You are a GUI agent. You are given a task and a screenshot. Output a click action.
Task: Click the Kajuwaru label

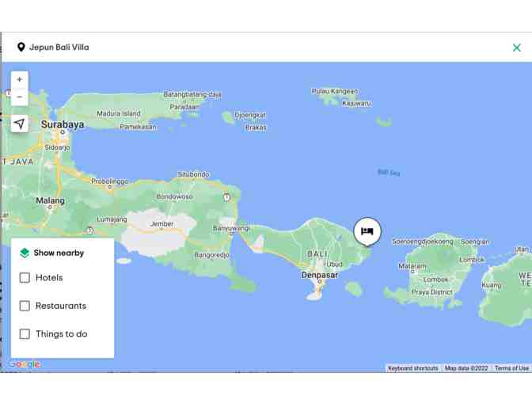pyautogui.click(x=356, y=103)
